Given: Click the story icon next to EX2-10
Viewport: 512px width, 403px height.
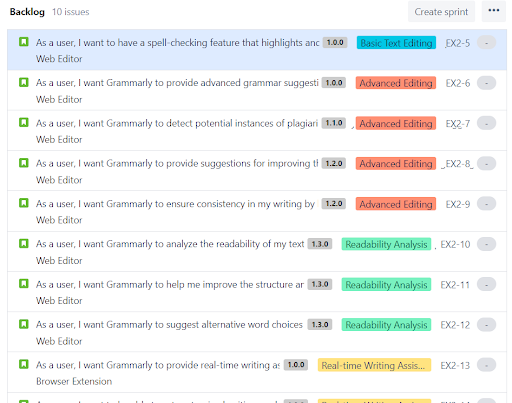Looking at the screenshot, I should coord(24,244).
